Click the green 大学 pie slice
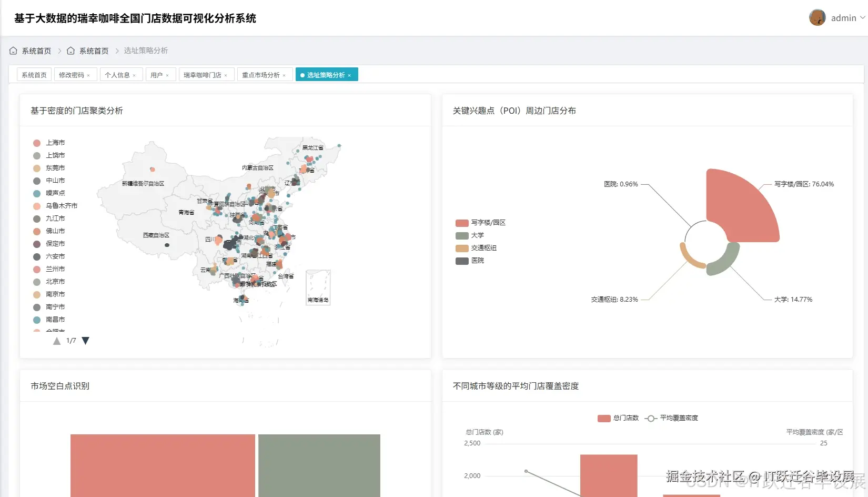 tap(725, 261)
